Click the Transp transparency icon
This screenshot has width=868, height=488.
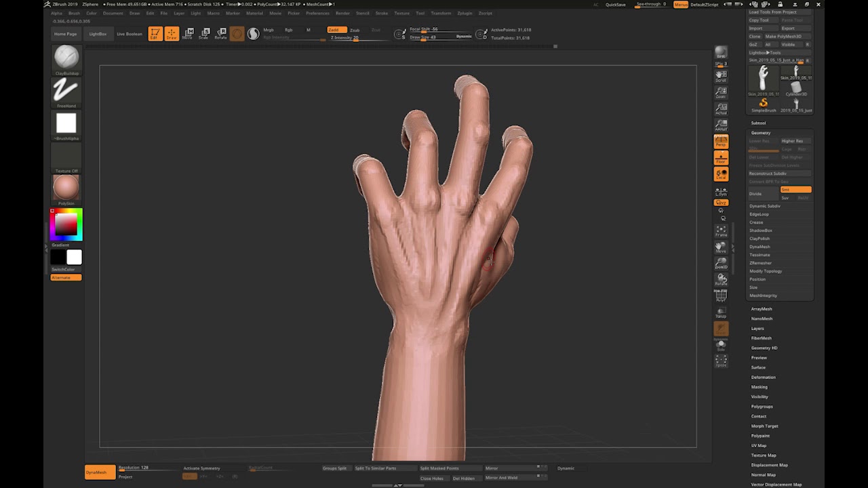coord(721,312)
